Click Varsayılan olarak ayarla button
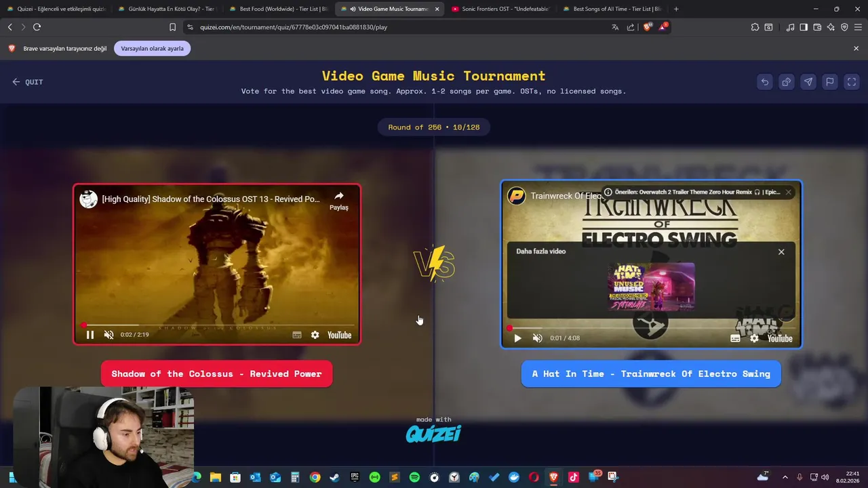The image size is (868, 488). click(x=152, y=49)
